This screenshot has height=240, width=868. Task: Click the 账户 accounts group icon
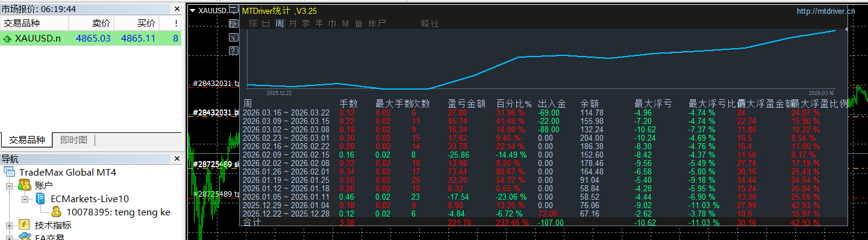click(x=24, y=185)
